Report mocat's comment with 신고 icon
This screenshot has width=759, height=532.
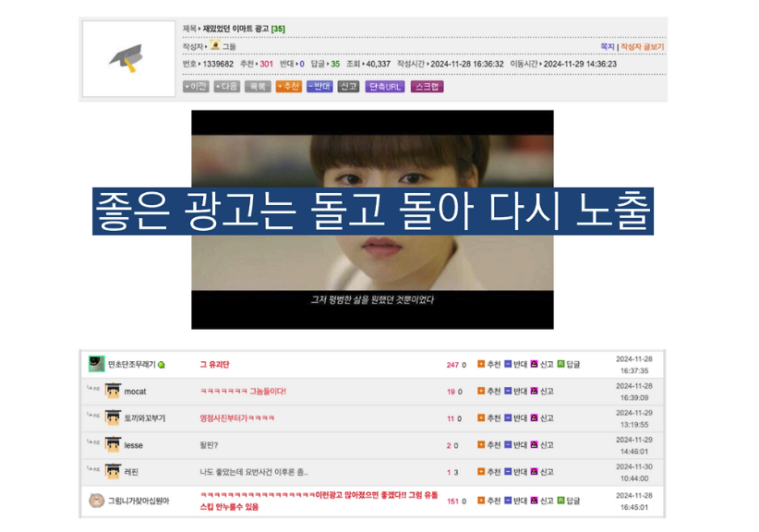click(x=534, y=391)
